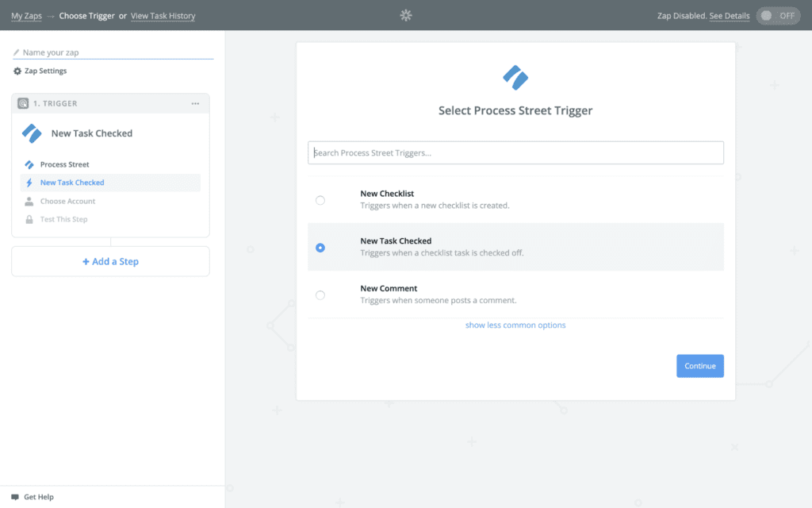Open the trigger step three-dots menu
Image resolution: width=812 pixels, height=508 pixels.
coord(195,104)
